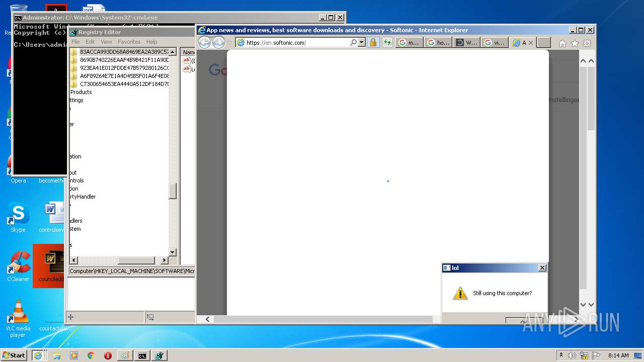The image size is (644, 362).
Task: Open Registry Editor File menu
Action: pyautogui.click(x=75, y=42)
